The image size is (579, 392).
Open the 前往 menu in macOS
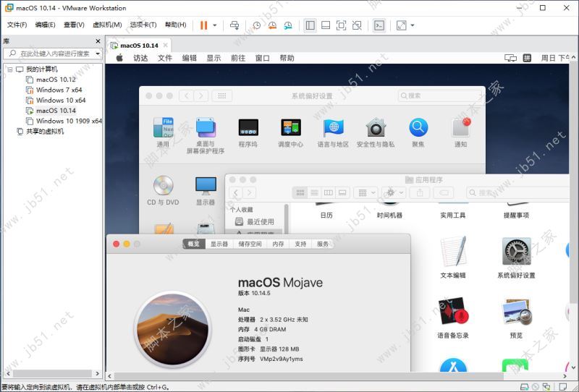point(238,58)
